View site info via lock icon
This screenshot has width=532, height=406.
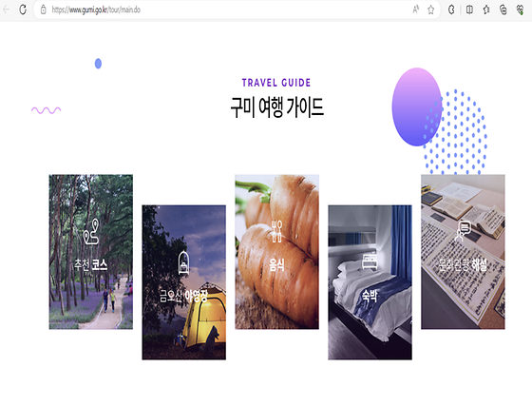click(x=44, y=10)
